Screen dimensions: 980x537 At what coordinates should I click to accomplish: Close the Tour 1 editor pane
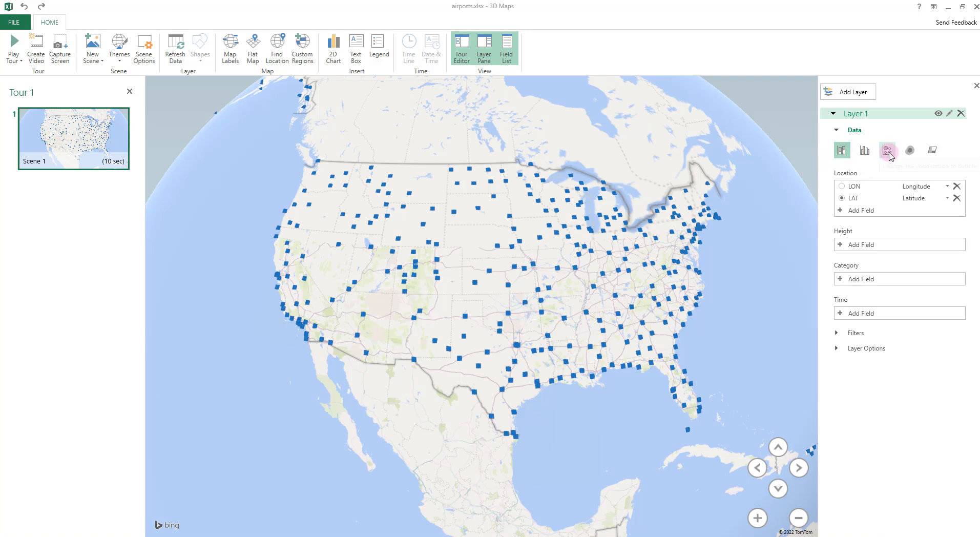click(130, 91)
